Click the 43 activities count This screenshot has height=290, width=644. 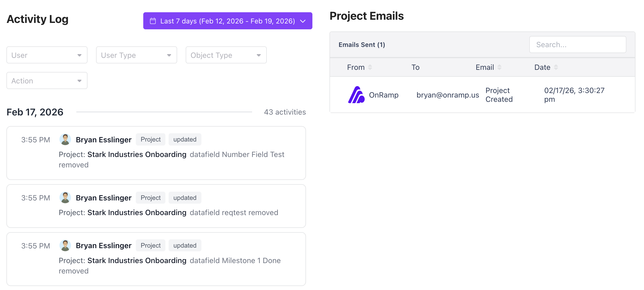(x=285, y=112)
